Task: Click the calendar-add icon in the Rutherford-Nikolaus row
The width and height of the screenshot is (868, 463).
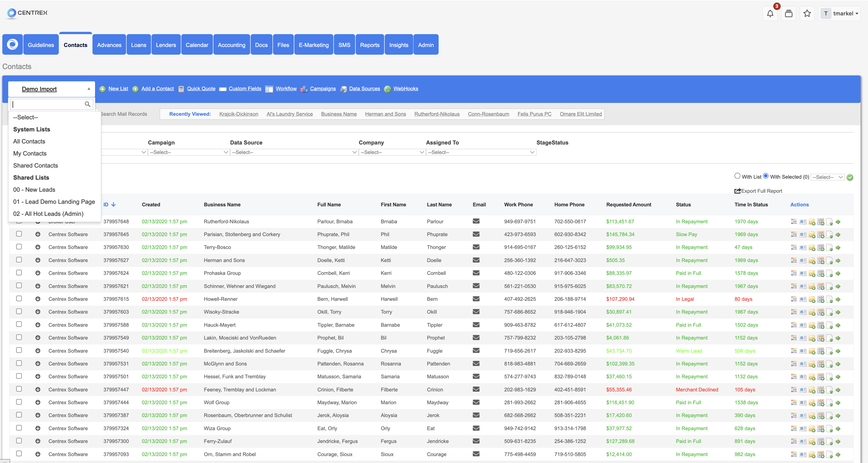Action: pyautogui.click(x=821, y=222)
